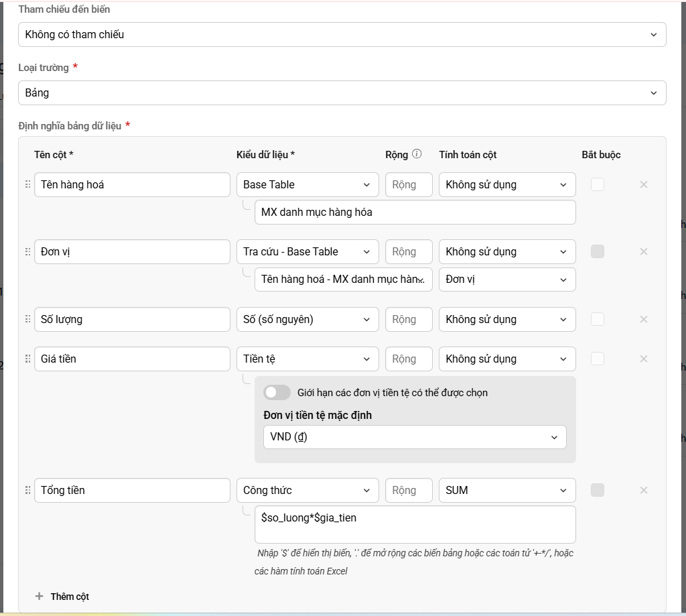The width and height of the screenshot is (686, 616).
Task: Click the Giới hạn các đơn vị tiền tệ text
Action: [x=393, y=393]
